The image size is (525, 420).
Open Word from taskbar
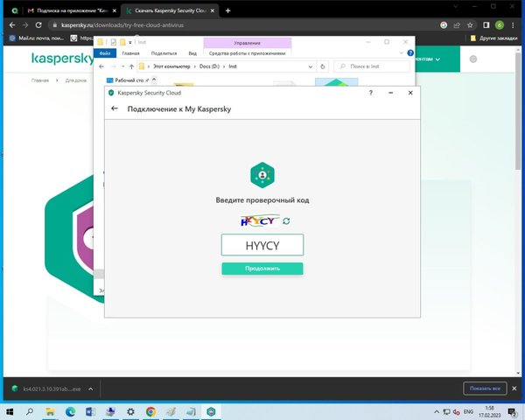90,411
